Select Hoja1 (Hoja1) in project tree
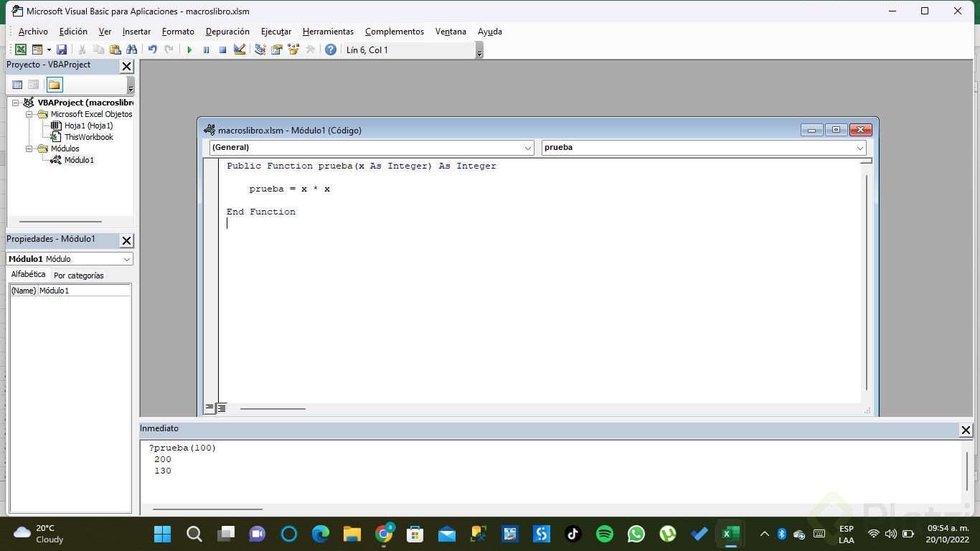This screenshot has height=551, width=980. pos(88,126)
